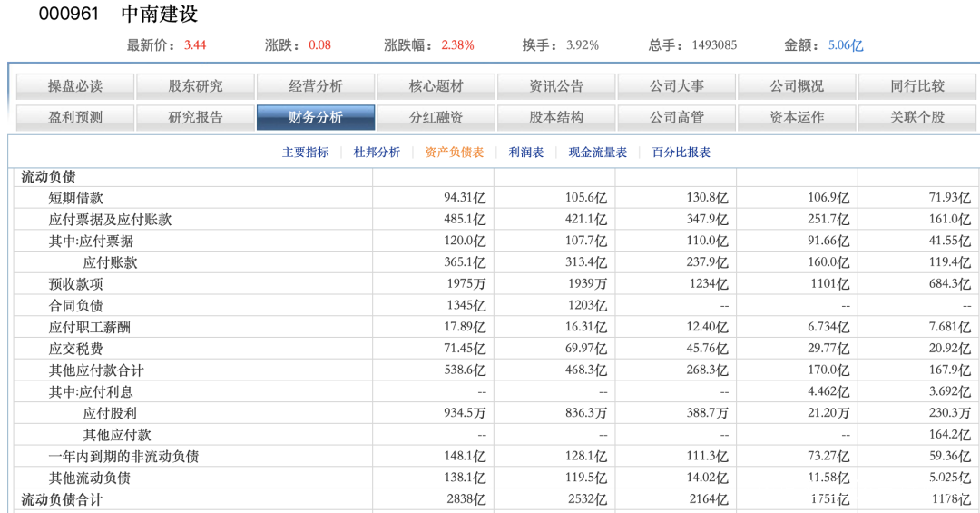The width and height of the screenshot is (980, 513).
Task: Select the 2.38% change percentage
Action: point(457,45)
